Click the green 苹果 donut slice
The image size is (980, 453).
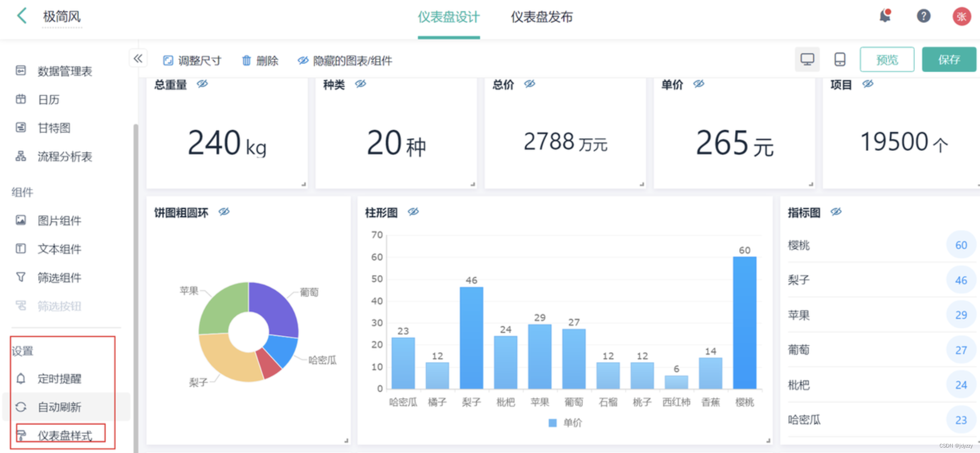221,309
